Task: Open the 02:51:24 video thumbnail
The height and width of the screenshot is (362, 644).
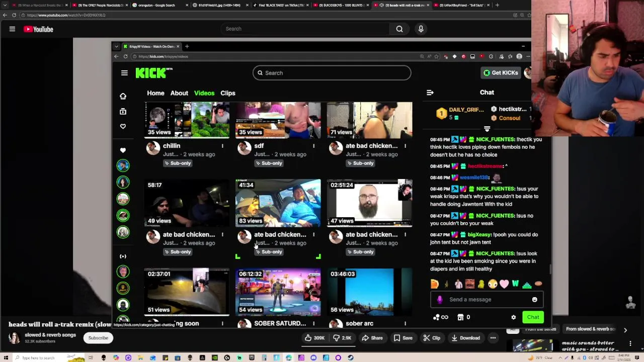Action: click(369, 203)
